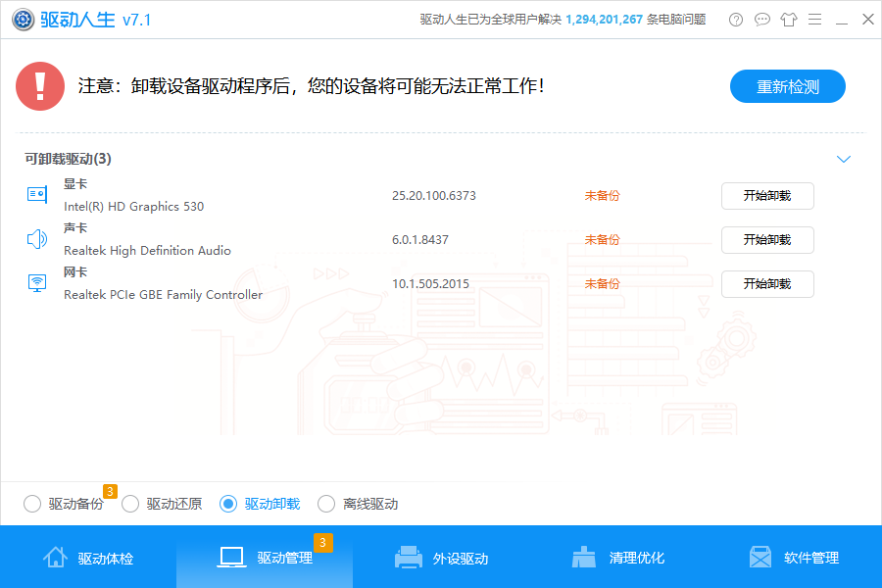882x588 pixels.
Task: Click the sound card (声卡) speaker icon
Action: tap(37, 239)
